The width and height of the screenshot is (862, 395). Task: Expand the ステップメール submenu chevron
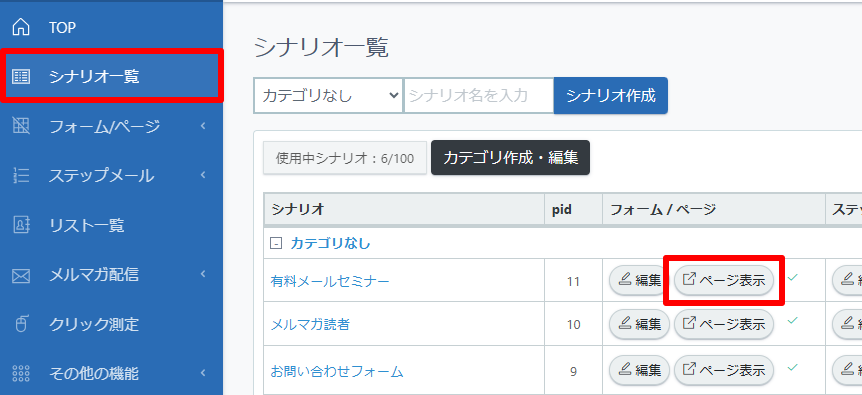(x=203, y=176)
